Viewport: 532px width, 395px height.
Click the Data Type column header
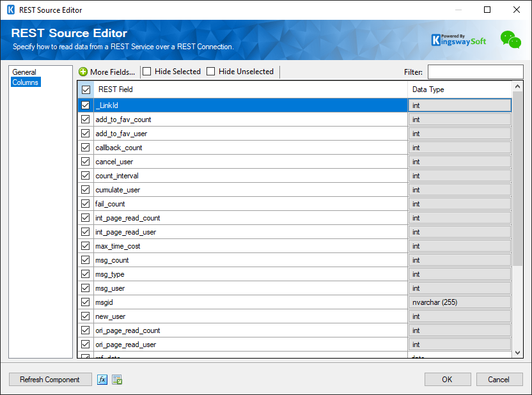click(460, 89)
